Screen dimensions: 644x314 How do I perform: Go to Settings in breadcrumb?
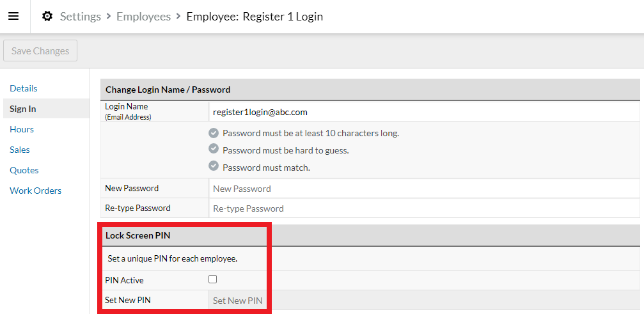pos(81,17)
